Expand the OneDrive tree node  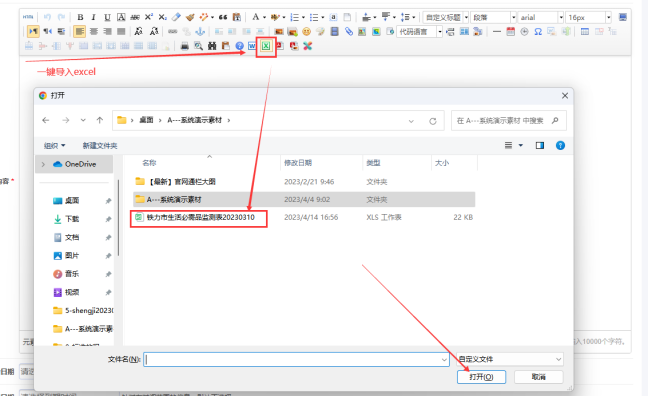[x=43, y=164]
